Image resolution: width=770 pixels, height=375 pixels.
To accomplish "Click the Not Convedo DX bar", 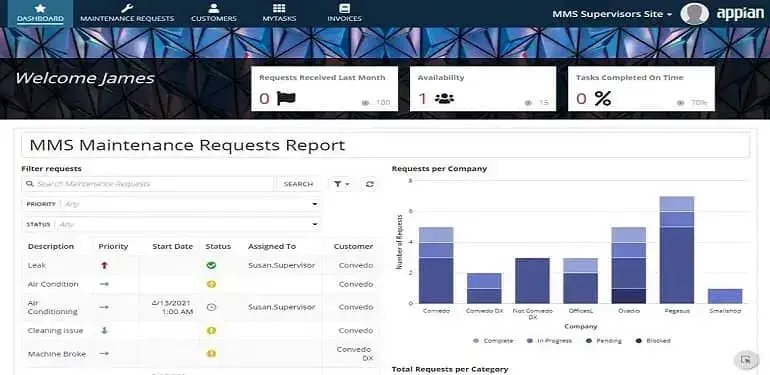I will [x=532, y=281].
